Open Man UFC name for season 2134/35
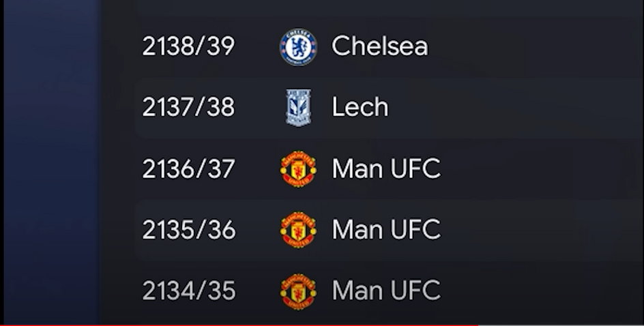 pyautogui.click(x=386, y=291)
